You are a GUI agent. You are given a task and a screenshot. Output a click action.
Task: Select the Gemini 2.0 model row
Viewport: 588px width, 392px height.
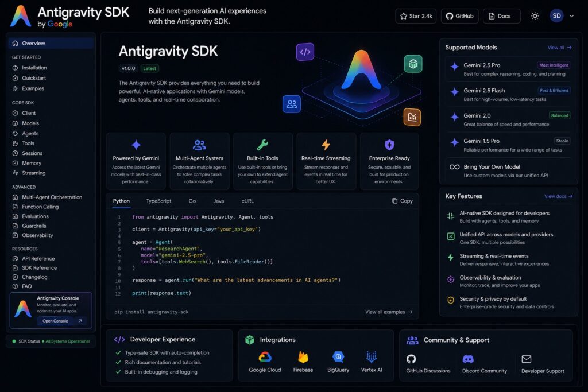[509, 119]
